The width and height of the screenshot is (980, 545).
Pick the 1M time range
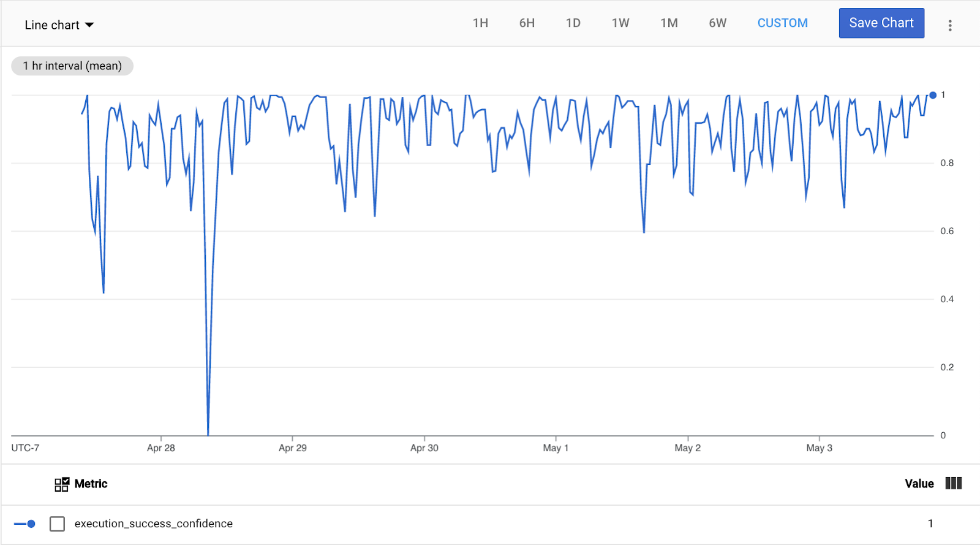(x=669, y=23)
